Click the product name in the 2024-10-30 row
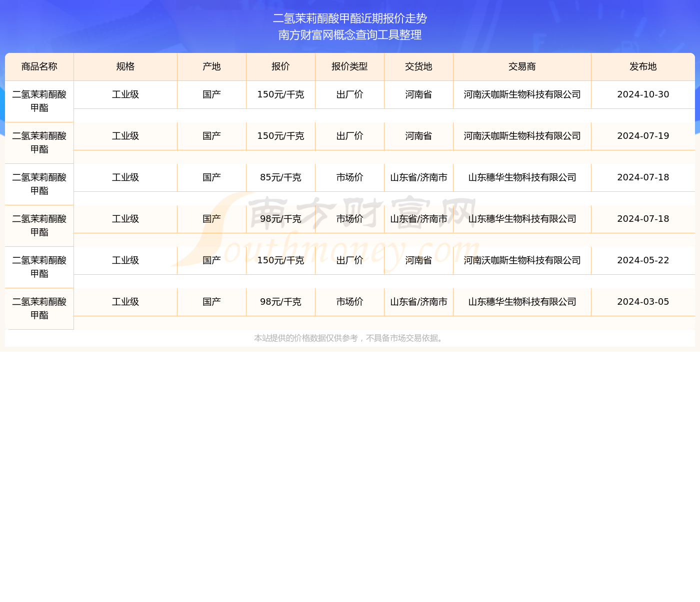700x602 pixels. [39, 101]
